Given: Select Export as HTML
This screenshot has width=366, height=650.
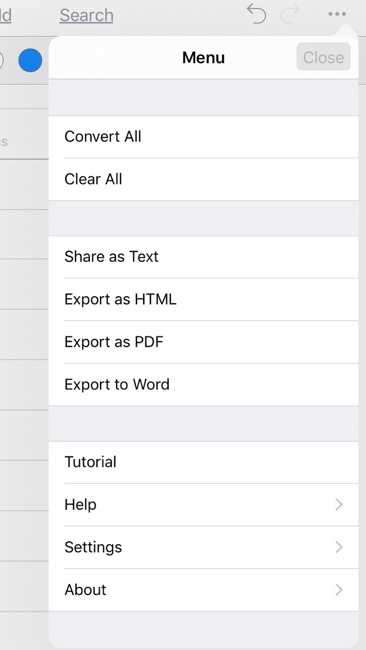Looking at the screenshot, I should 204,299.
